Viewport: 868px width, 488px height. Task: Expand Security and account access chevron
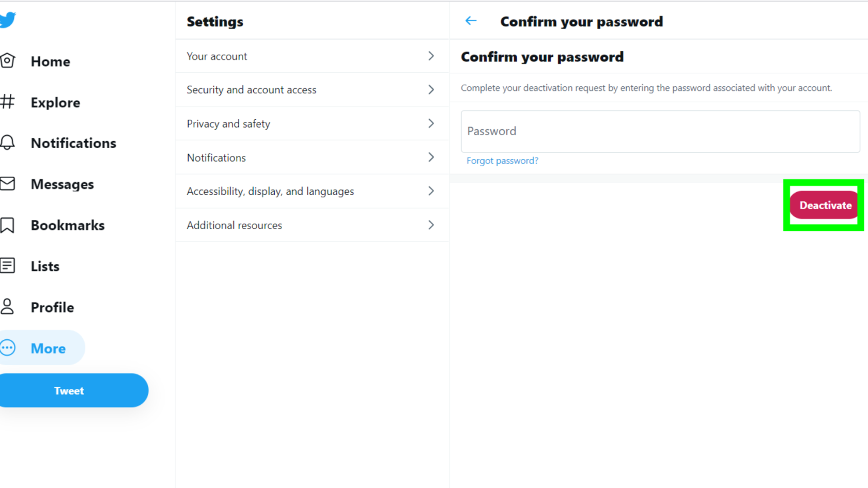point(431,90)
